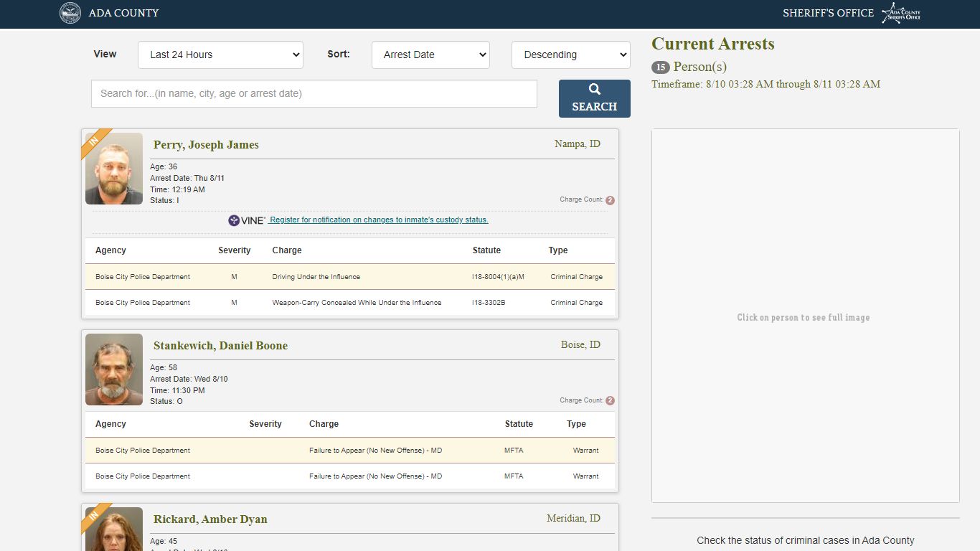Open the Sort by Arrest Date dropdown
Viewport: 980px width, 551px height.
point(430,55)
